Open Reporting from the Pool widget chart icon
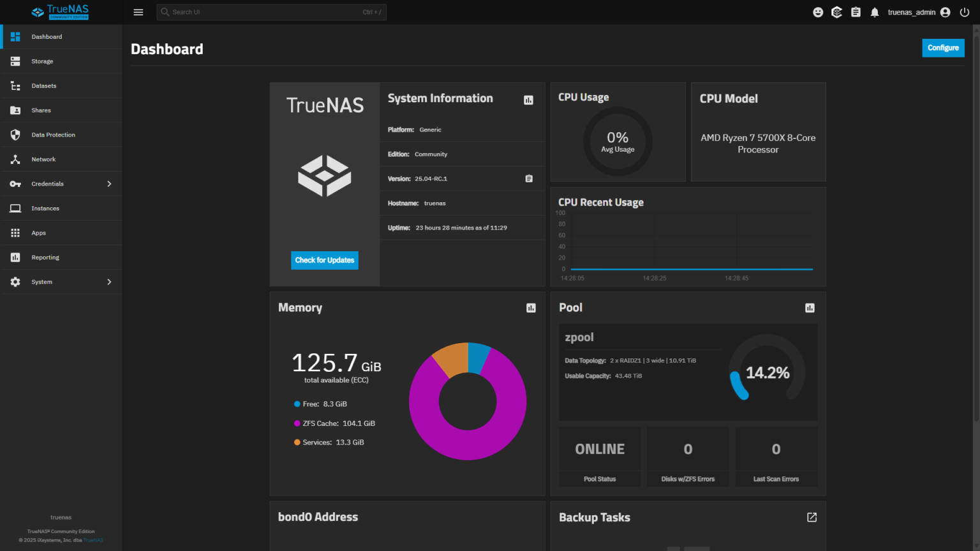Screen dimensions: 980x551 (x=810, y=307)
